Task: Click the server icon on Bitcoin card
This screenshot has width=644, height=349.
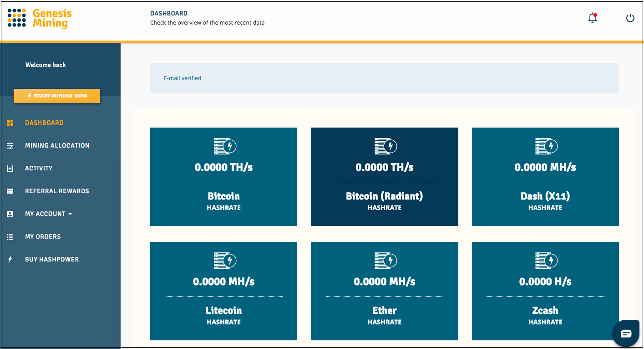Action: pyautogui.click(x=225, y=146)
